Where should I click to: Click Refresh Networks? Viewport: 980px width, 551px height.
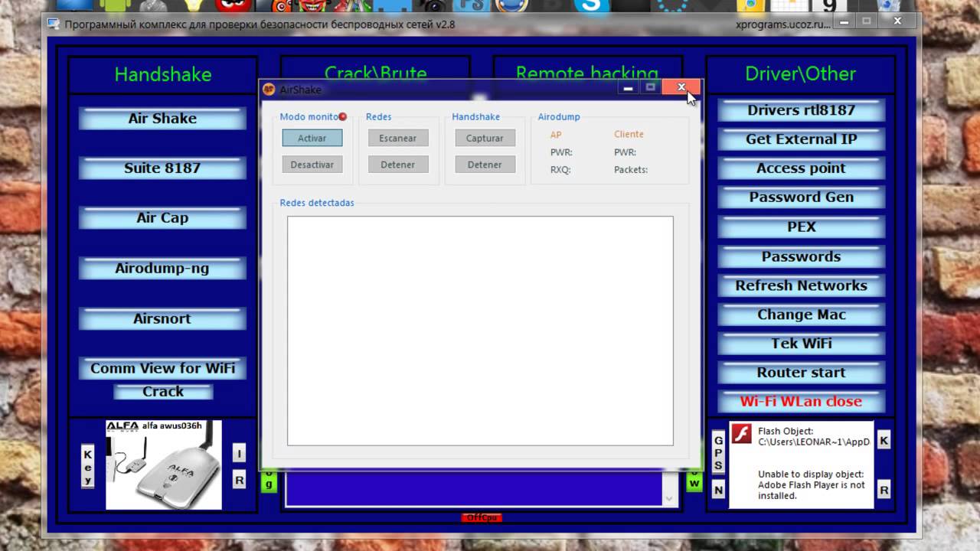point(801,285)
